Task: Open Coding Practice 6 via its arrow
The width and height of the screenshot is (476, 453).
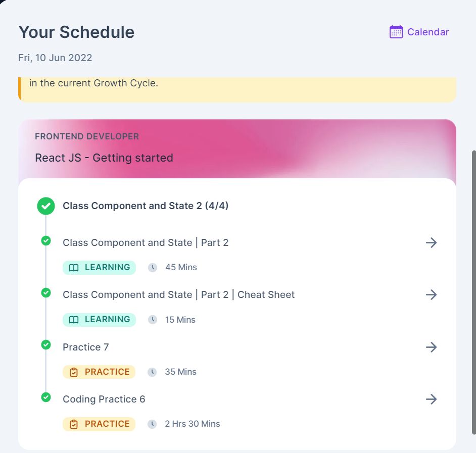Action: coord(431,399)
